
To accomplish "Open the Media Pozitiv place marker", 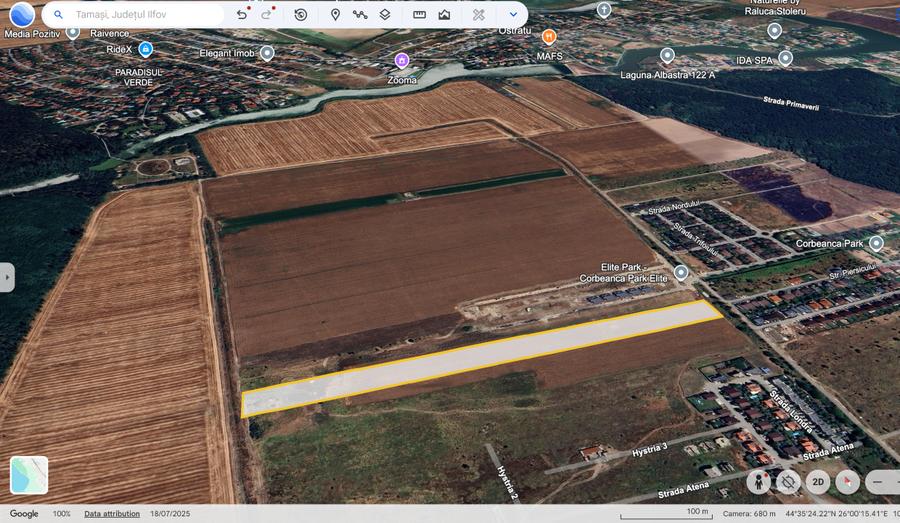I will [x=72, y=32].
